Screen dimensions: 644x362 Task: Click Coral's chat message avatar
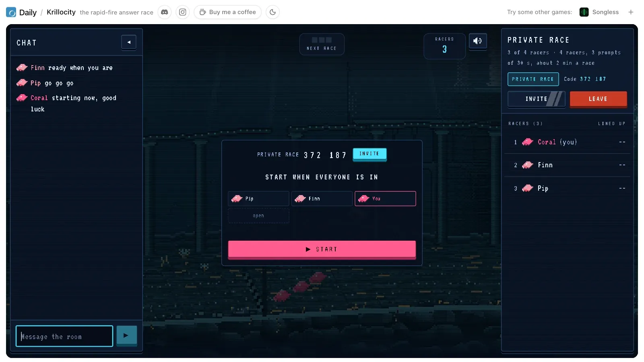click(22, 98)
